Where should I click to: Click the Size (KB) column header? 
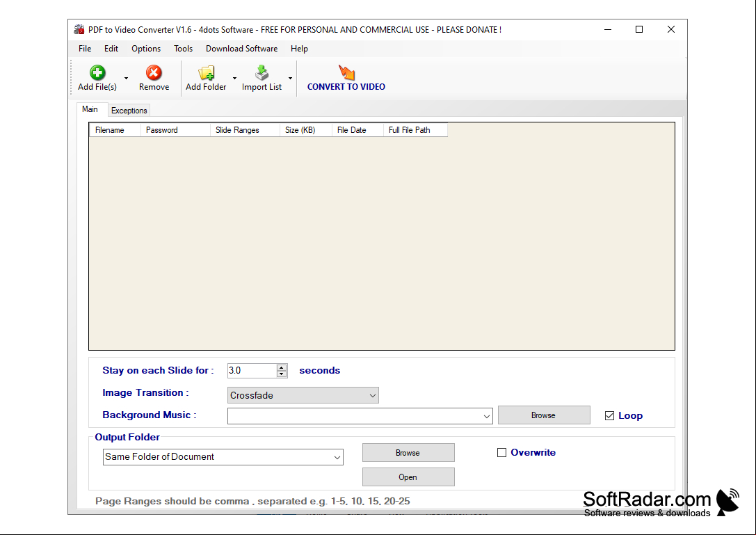[306, 130]
